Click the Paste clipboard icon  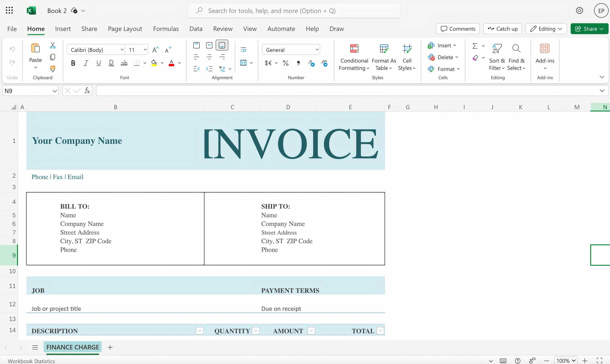click(35, 48)
